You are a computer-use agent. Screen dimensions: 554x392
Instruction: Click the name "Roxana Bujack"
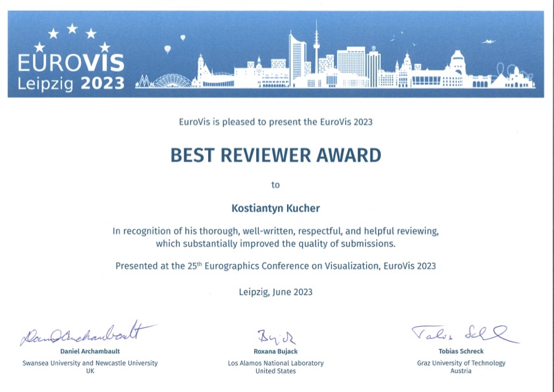point(275,351)
